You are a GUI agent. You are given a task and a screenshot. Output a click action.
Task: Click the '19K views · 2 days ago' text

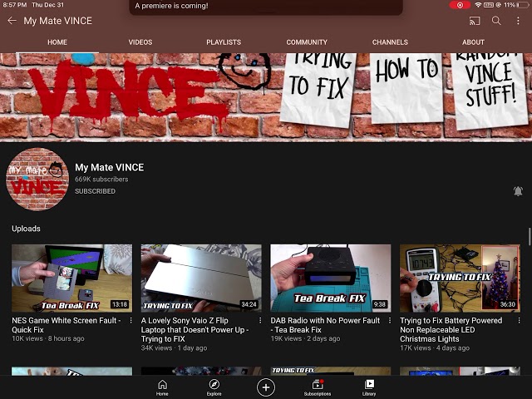[x=305, y=338]
